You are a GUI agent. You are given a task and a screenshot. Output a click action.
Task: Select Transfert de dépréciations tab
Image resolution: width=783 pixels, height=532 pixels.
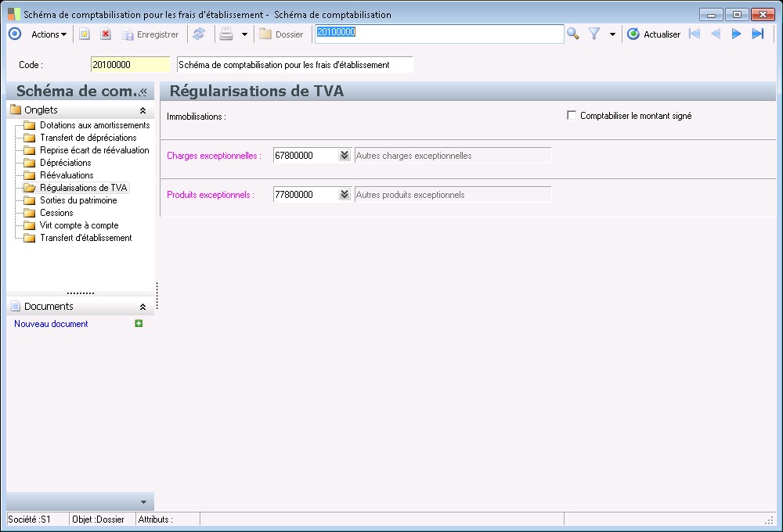(88, 138)
